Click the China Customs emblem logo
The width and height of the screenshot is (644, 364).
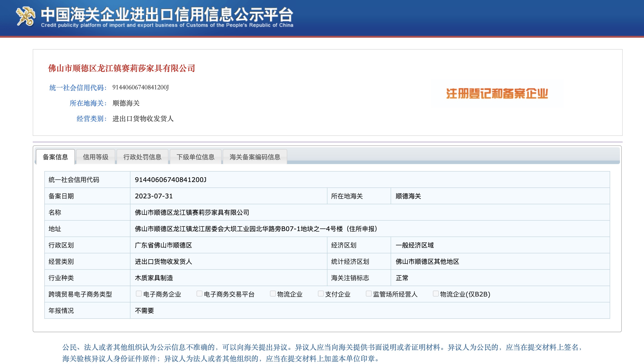(25, 16)
